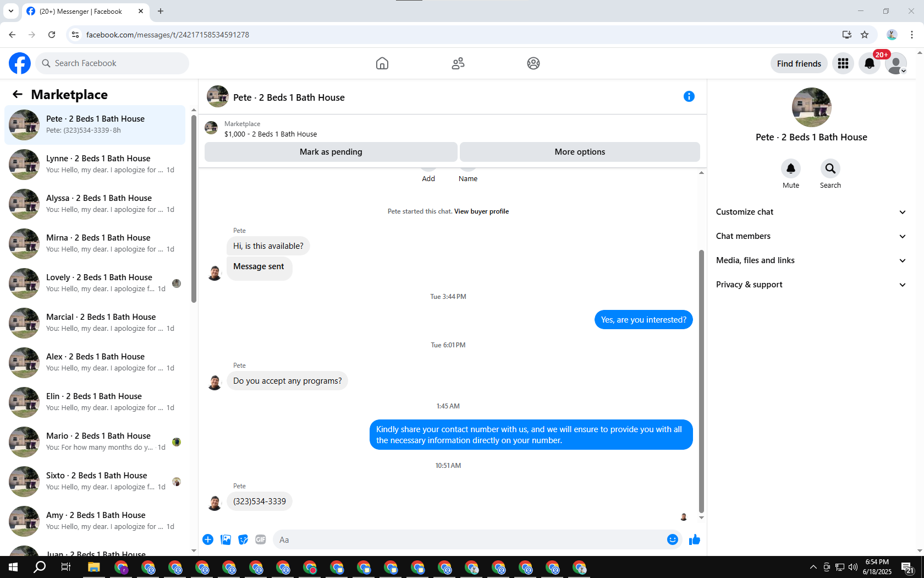Open the Friends icon in top navigation
Image resolution: width=924 pixels, height=578 pixels.
(x=458, y=63)
